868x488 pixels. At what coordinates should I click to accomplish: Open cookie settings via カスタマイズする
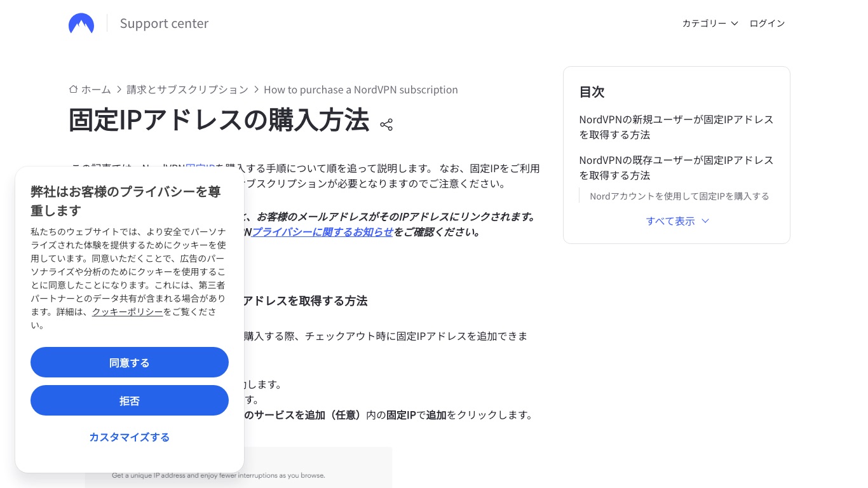point(130,437)
